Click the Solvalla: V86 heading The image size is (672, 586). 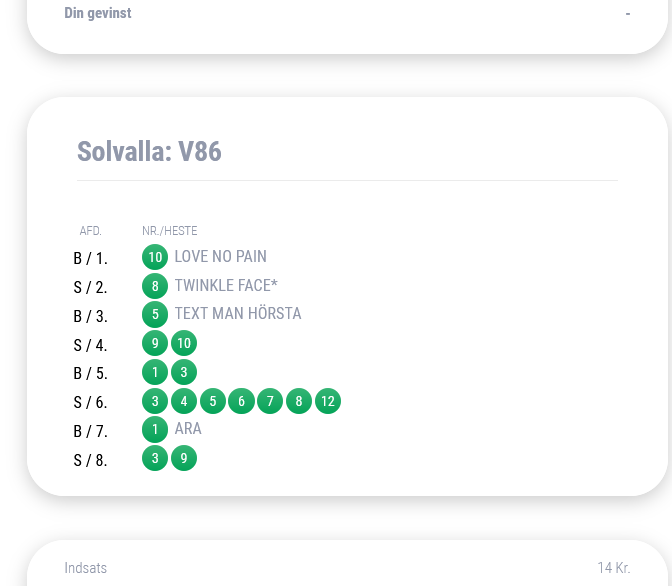click(x=149, y=151)
